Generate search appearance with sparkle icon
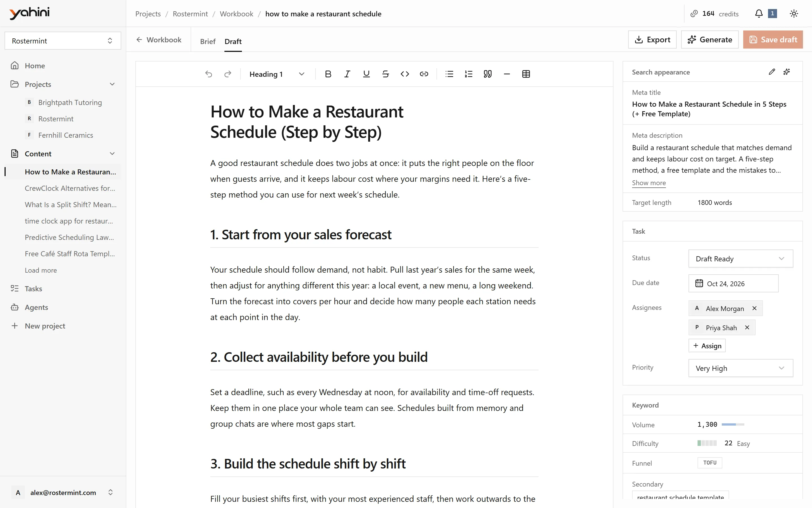812x508 pixels. point(787,72)
